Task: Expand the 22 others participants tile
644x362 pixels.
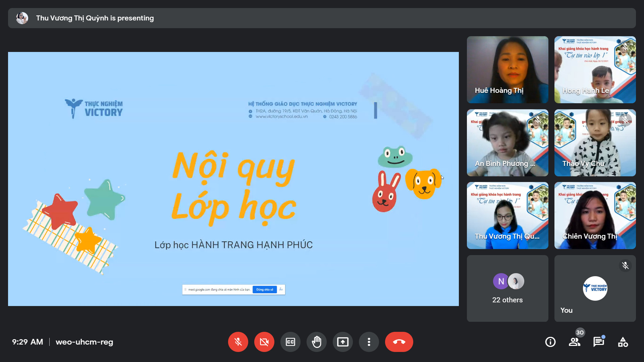Action: (507, 288)
